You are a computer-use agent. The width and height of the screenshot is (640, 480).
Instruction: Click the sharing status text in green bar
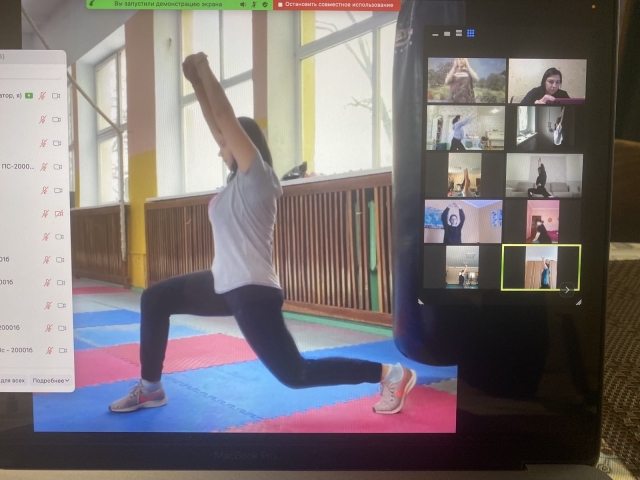point(168,4)
